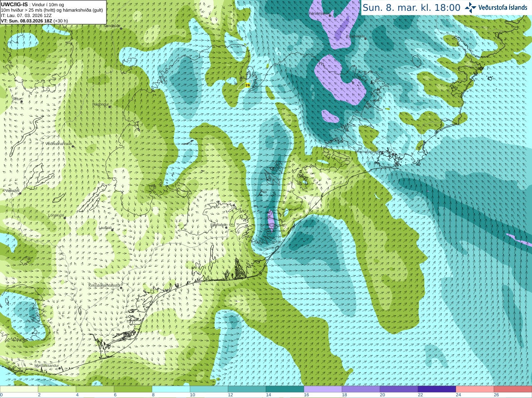Click the legend value 12
This screenshot has width=532, height=398.
[x=230, y=395]
